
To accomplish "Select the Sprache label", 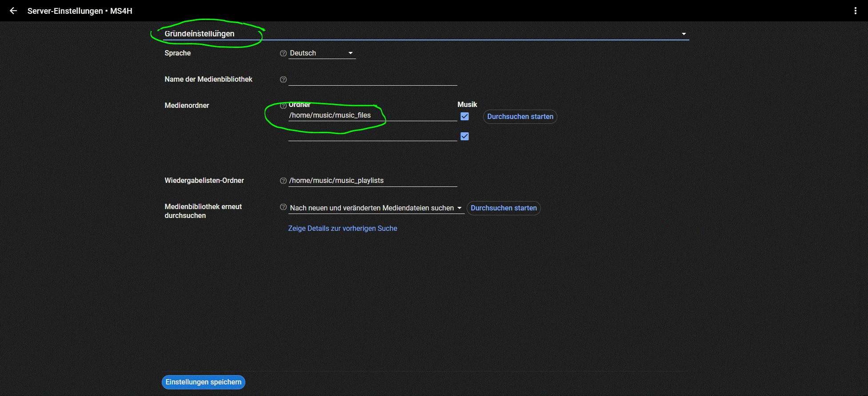I will (177, 53).
